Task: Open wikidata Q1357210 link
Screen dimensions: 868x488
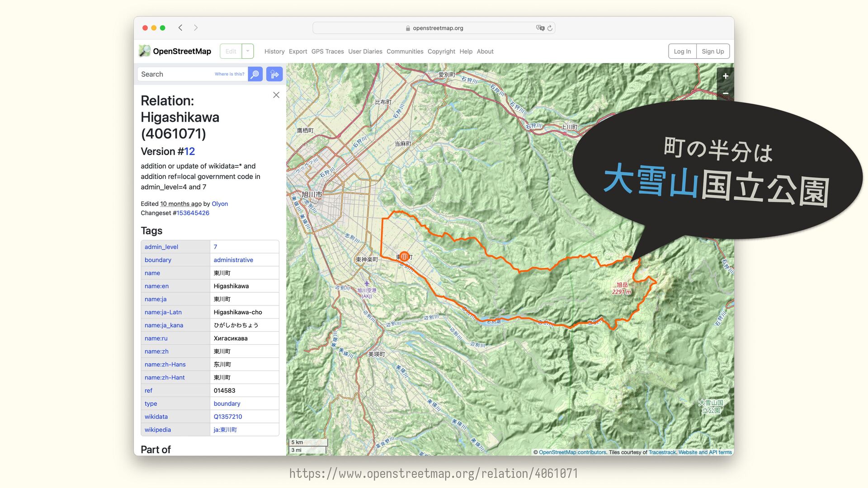Action: pos(227,417)
